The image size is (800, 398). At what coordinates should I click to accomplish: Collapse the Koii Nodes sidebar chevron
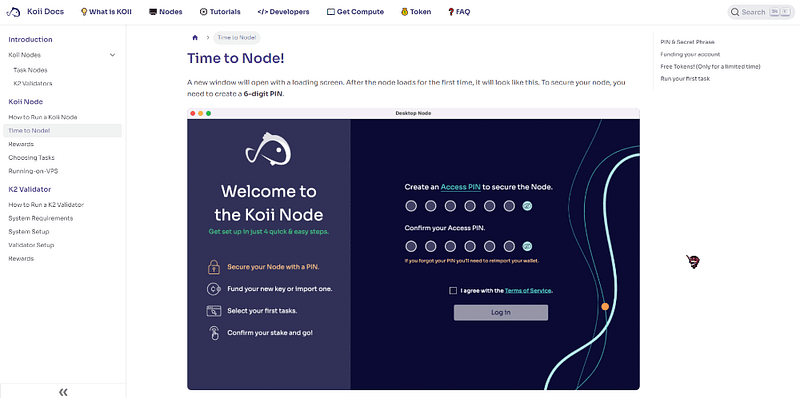(x=113, y=55)
